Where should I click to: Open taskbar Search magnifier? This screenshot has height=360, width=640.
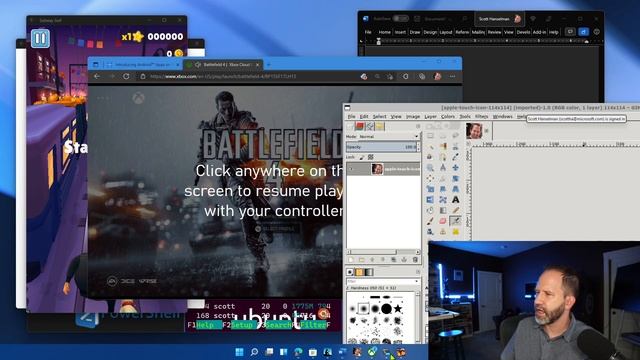pyautogui.click(x=254, y=352)
